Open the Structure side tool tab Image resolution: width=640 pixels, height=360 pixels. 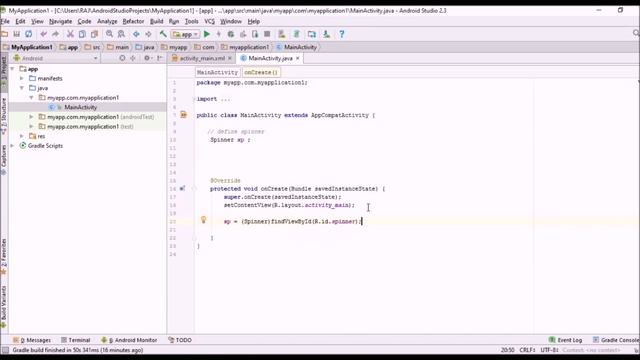(4, 117)
